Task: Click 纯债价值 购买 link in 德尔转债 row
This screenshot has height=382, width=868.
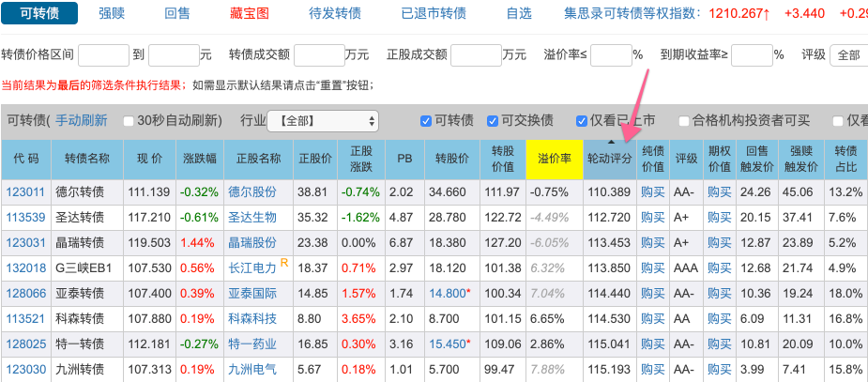Action: (653, 192)
